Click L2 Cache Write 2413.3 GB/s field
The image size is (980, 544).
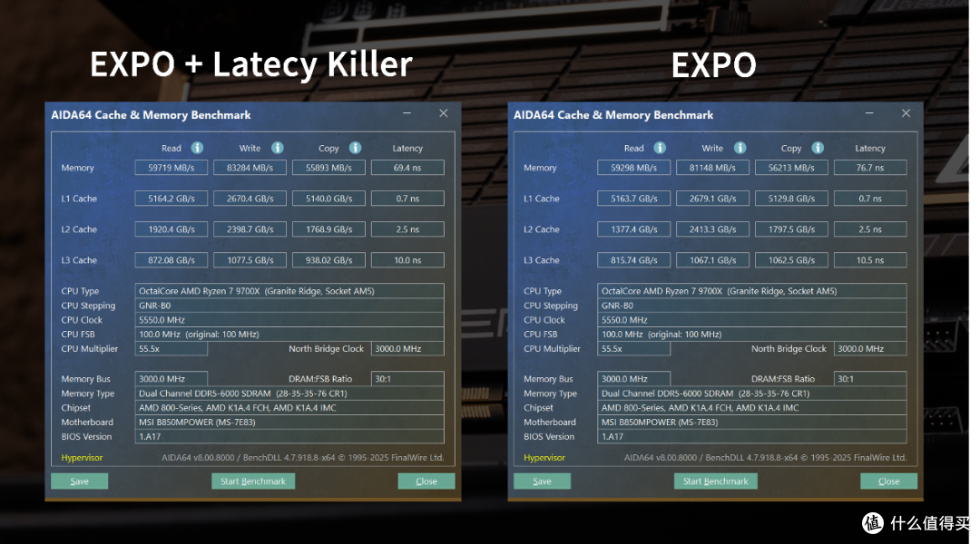pos(712,229)
